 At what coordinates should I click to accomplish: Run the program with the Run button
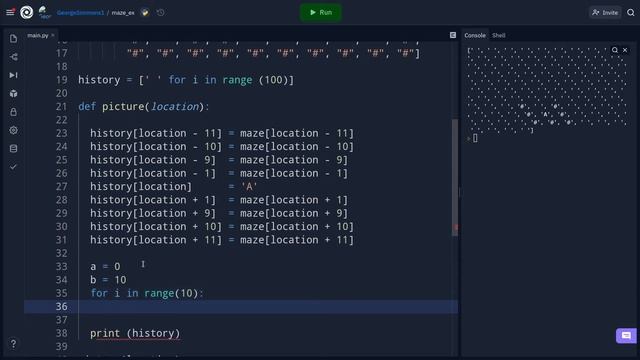(321, 13)
